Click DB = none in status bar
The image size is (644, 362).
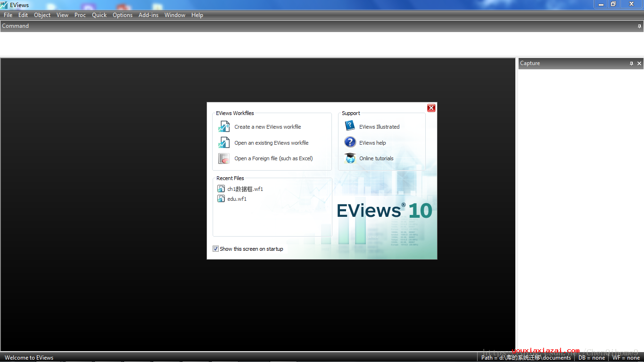[592, 358]
